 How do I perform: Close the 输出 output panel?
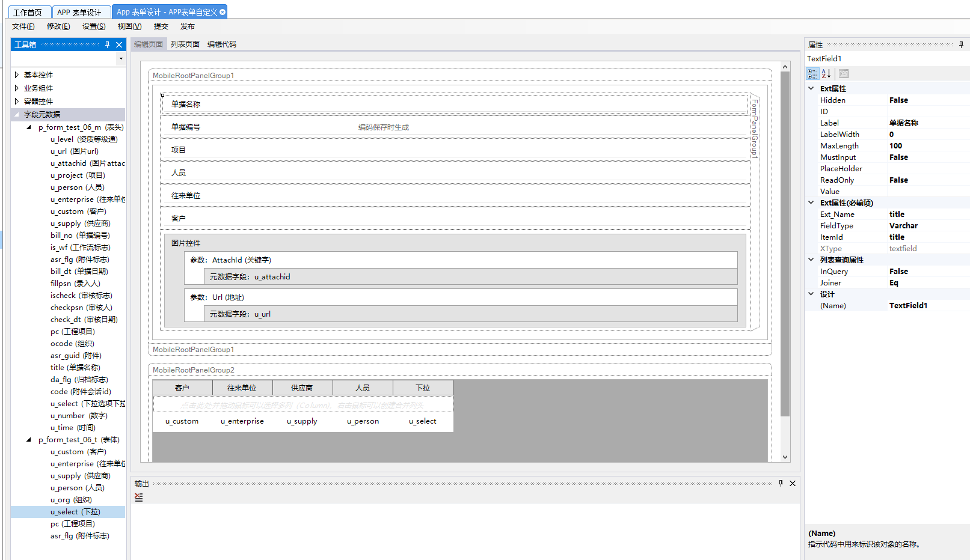point(793,483)
